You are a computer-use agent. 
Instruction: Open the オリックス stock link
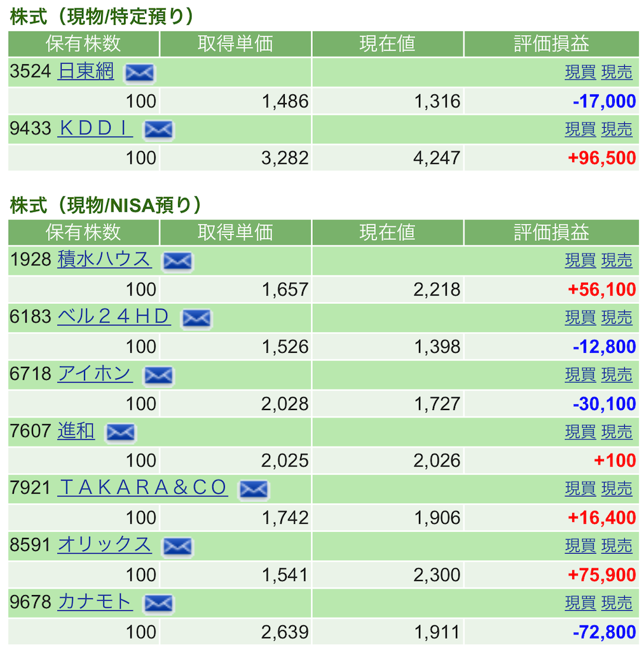pos(105,545)
